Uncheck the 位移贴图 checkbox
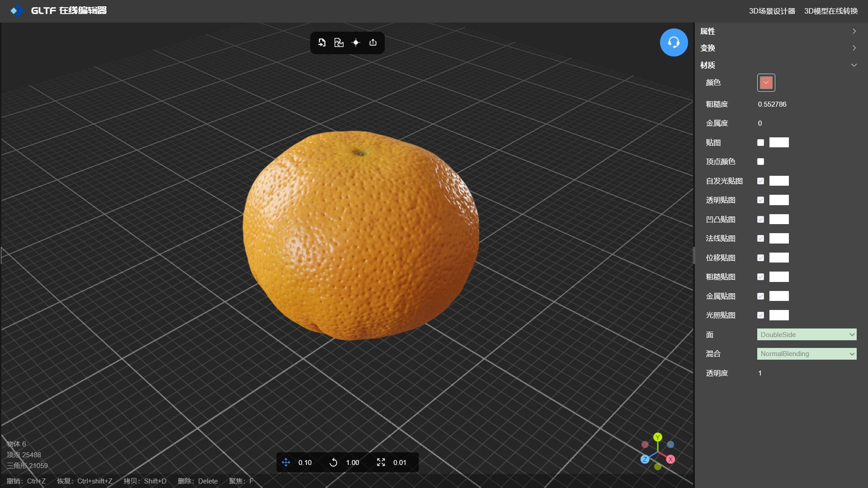 (x=760, y=258)
